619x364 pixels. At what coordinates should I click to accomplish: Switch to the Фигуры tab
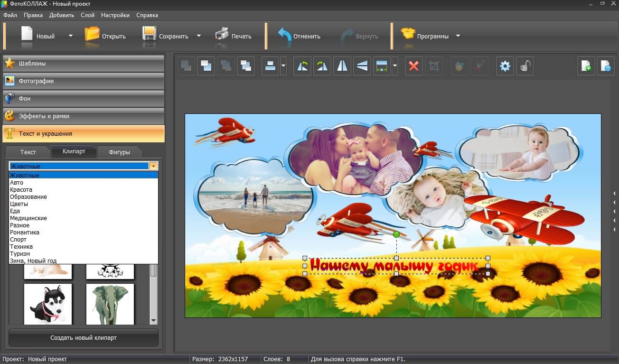119,152
